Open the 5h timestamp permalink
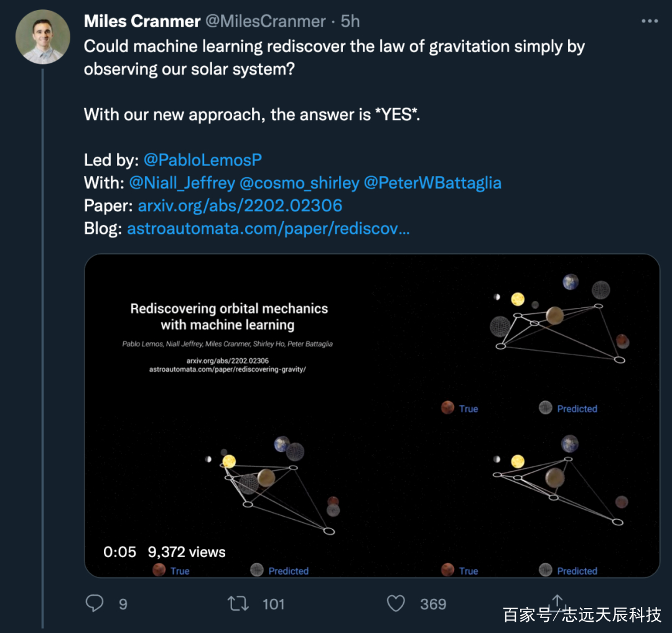 (350, 21)
